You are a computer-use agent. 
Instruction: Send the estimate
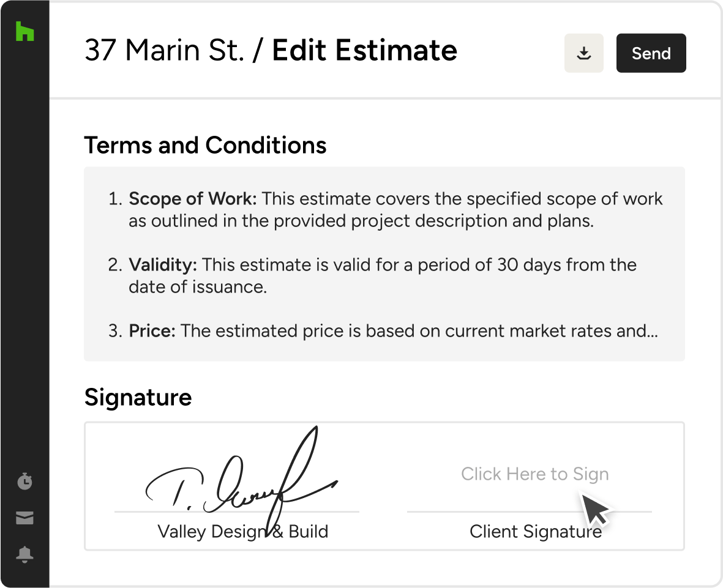click(651, 53)
